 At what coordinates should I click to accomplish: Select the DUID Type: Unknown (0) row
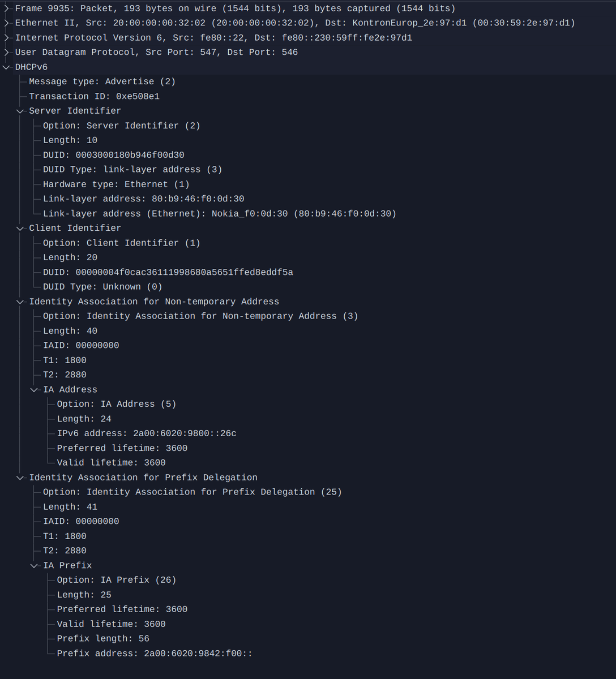pos(102,287)
